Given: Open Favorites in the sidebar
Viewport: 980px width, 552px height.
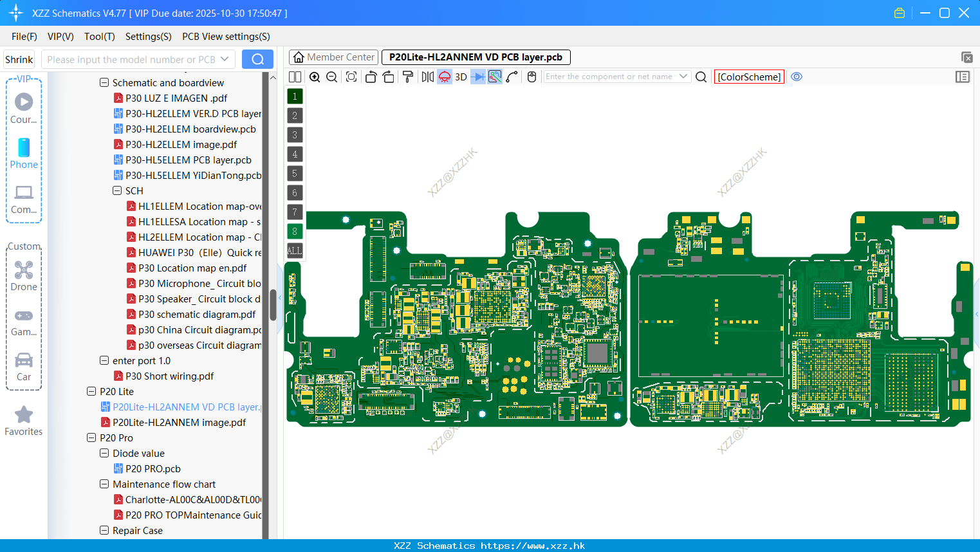Looking at the screenshot, I should (x=24, y=421).
